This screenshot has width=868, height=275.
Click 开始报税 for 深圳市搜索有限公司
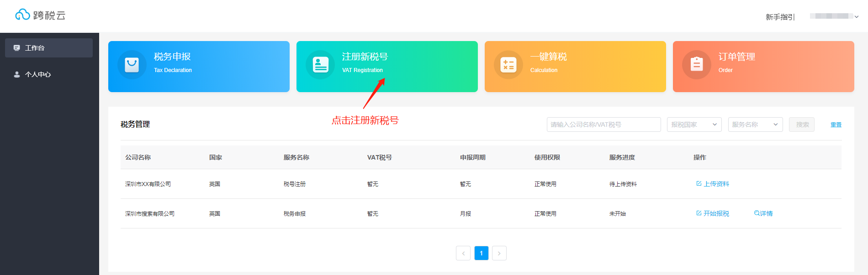[x=716, y=213]
